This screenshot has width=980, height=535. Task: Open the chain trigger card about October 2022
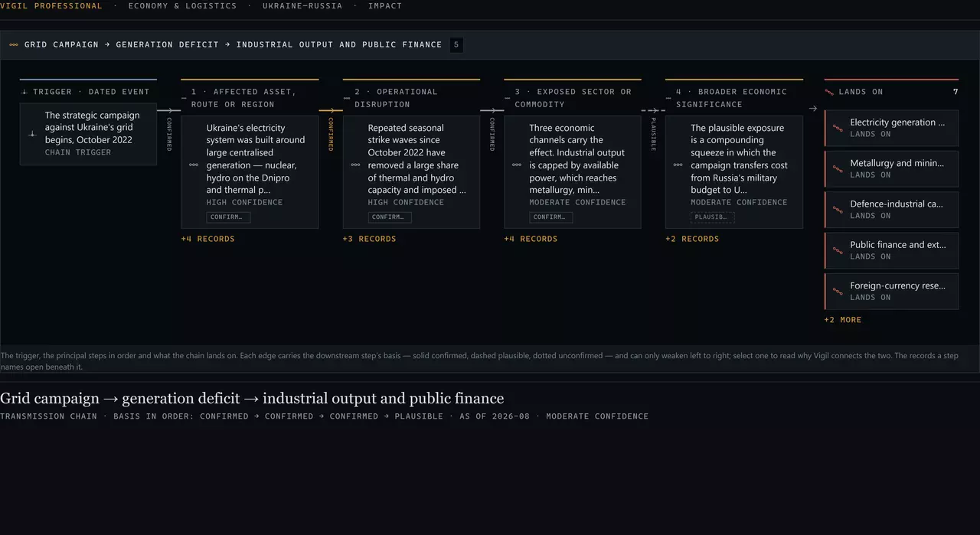(88, 134)
